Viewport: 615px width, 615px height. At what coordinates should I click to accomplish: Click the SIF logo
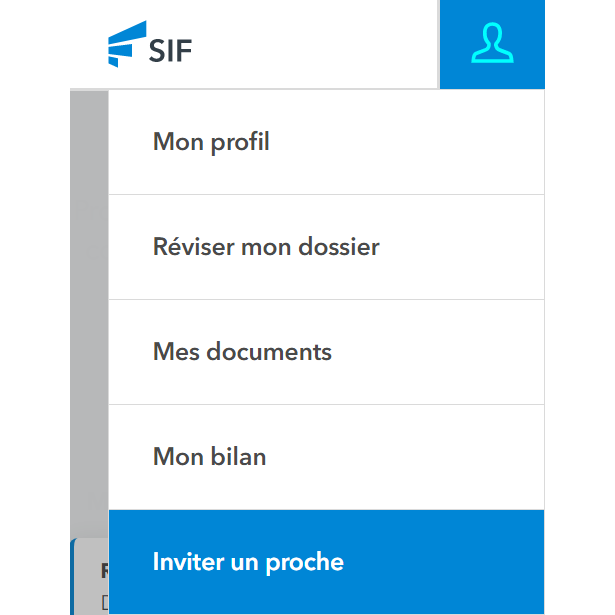(150, 45)
